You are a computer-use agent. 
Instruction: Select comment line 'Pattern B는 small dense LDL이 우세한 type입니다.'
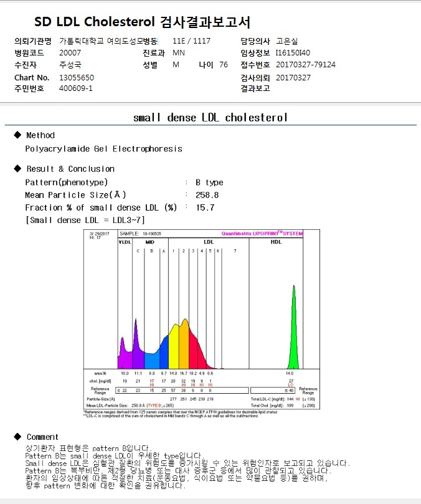(x=115, y=455)
